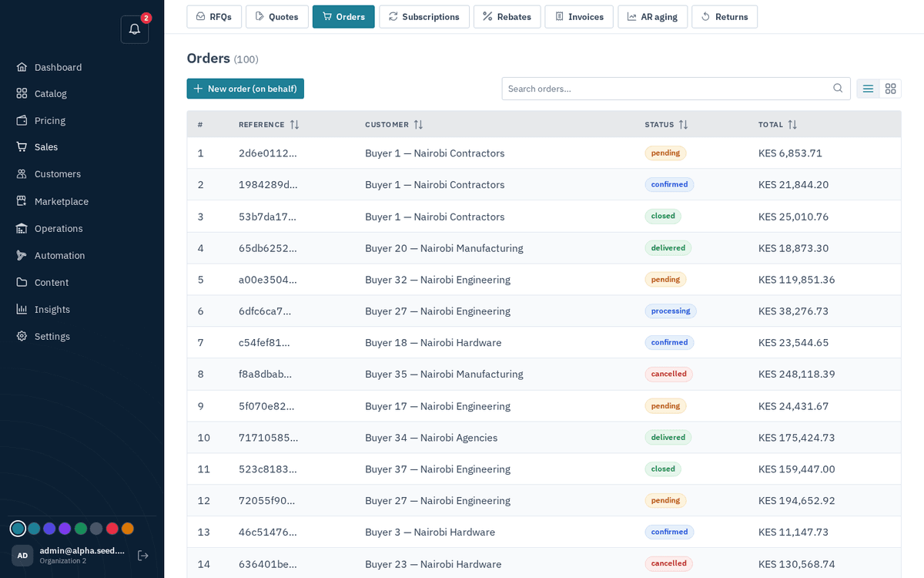This screenshot has height=578, width=924.
Task: Click the Operations warehouse icon
Action: tap(22, 228)
